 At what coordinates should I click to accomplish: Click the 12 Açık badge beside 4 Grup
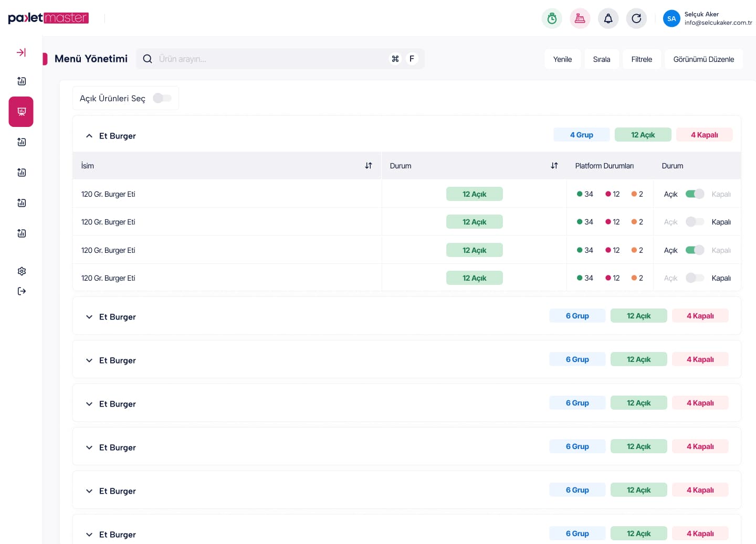pyautogui.click(x=643, y=135)
